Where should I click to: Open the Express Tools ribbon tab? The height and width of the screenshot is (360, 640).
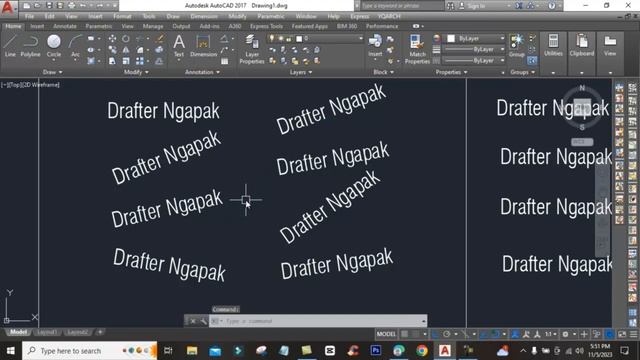(x=266, y=26)
